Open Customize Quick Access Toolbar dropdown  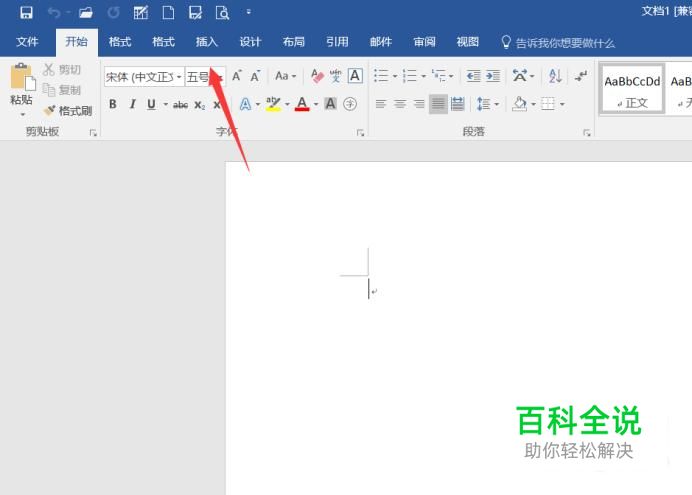[x=248, y=12]
